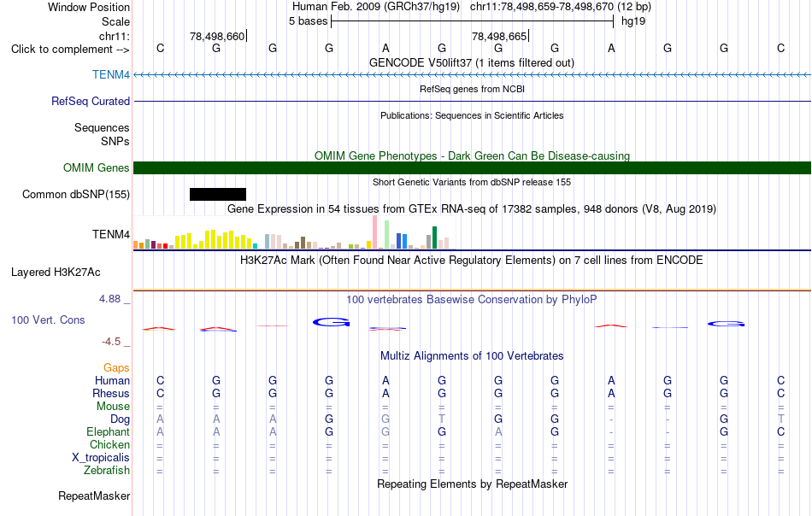Click the large blue G PhyloP logo

point(332,322)
